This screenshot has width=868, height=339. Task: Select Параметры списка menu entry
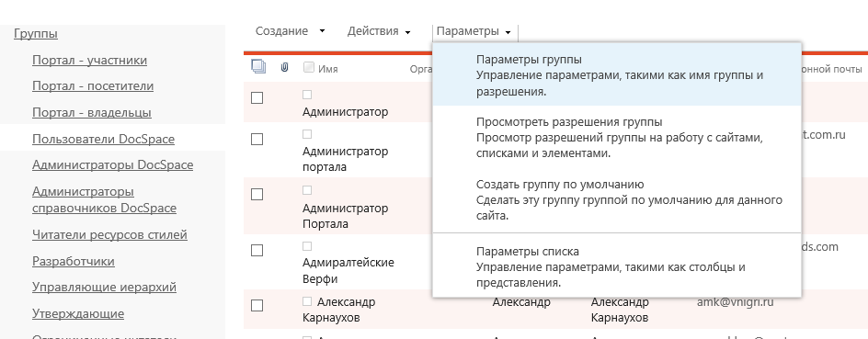617,266
